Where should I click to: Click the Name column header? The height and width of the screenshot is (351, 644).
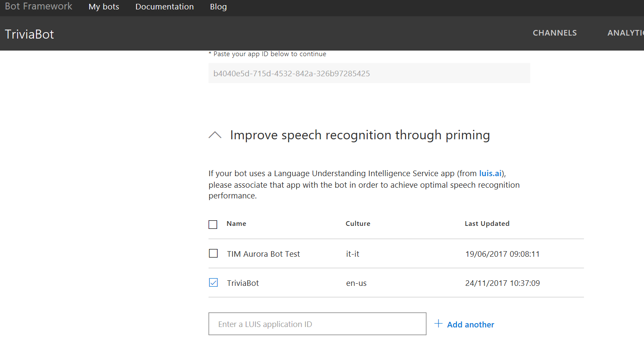pos(236,224)
